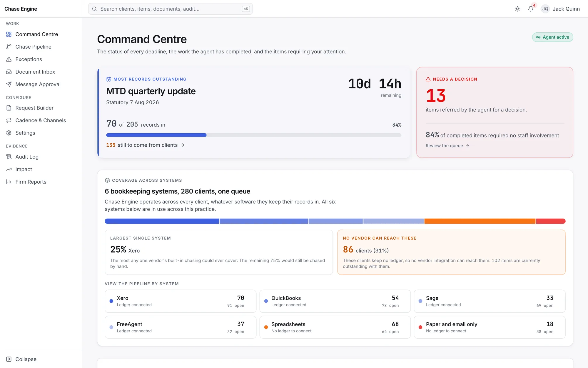Open the Paper and email only card
The image size is (588, 368).
pyautogui.click(x=490, y=327)
